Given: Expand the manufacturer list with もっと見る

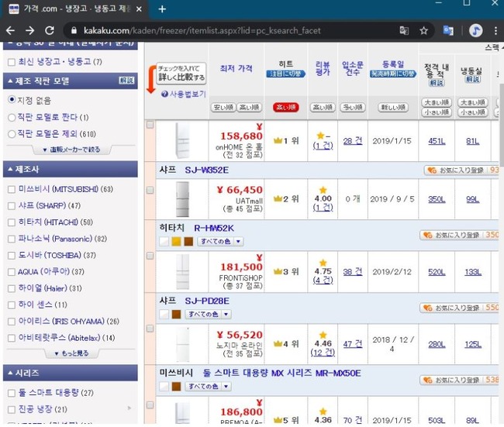Looking at the screenshot, I should (x=71, y=353).
